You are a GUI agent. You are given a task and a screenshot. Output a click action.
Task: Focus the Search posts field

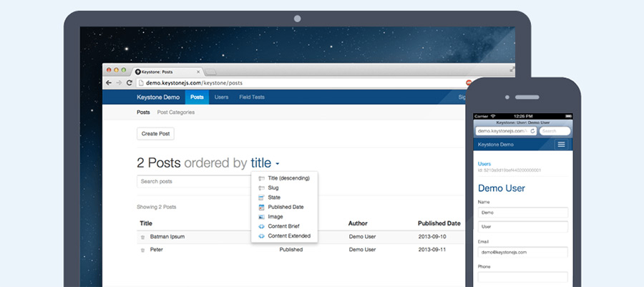194,182
